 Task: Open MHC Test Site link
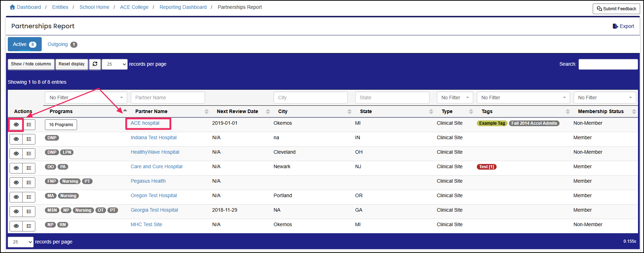click(x=146, y=224)
